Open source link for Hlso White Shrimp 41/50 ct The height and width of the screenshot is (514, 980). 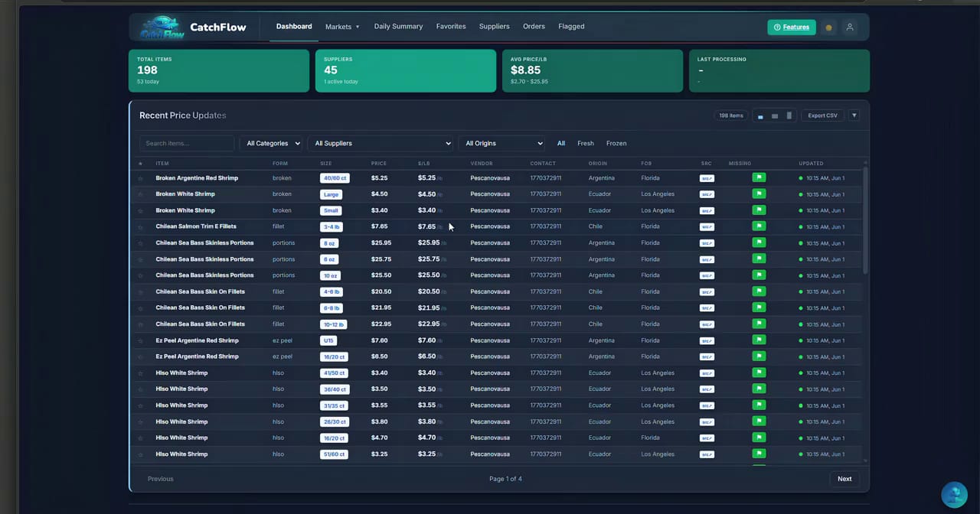click(707, 373)
